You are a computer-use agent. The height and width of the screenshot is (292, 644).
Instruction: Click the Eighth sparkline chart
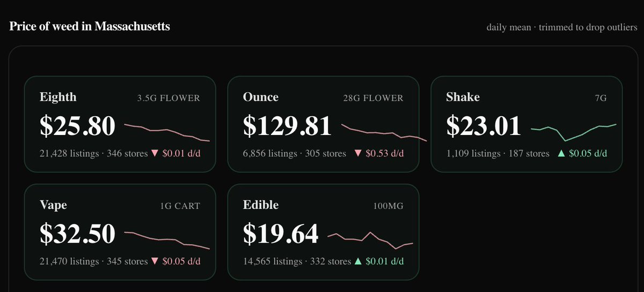pos(167,132)
